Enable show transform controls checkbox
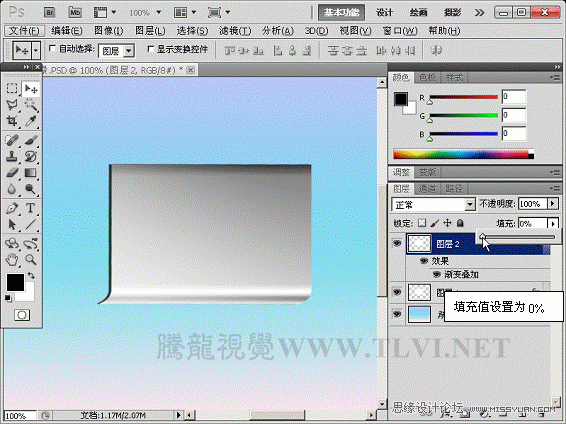566x424 pixels. tap(151, 49)
